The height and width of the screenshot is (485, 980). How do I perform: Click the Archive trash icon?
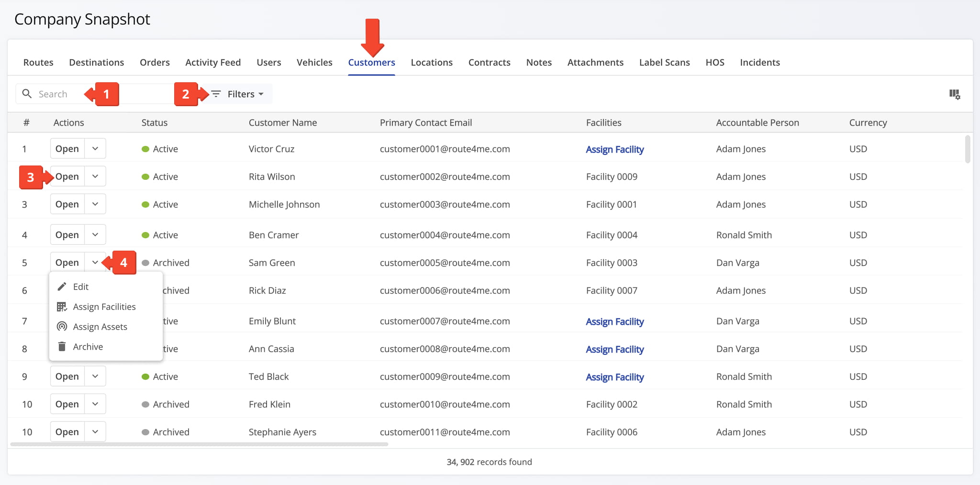tap(62, 346)
